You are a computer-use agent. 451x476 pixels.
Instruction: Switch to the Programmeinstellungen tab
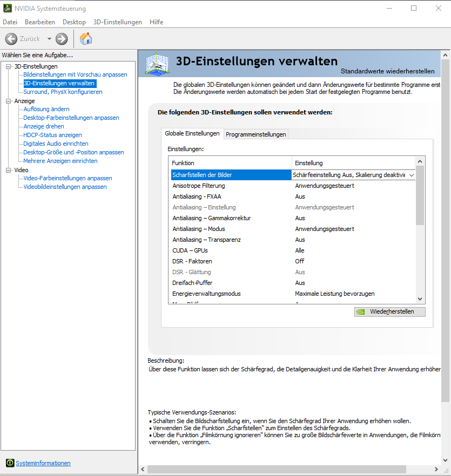pyautogui.click(x=256, y=134)
